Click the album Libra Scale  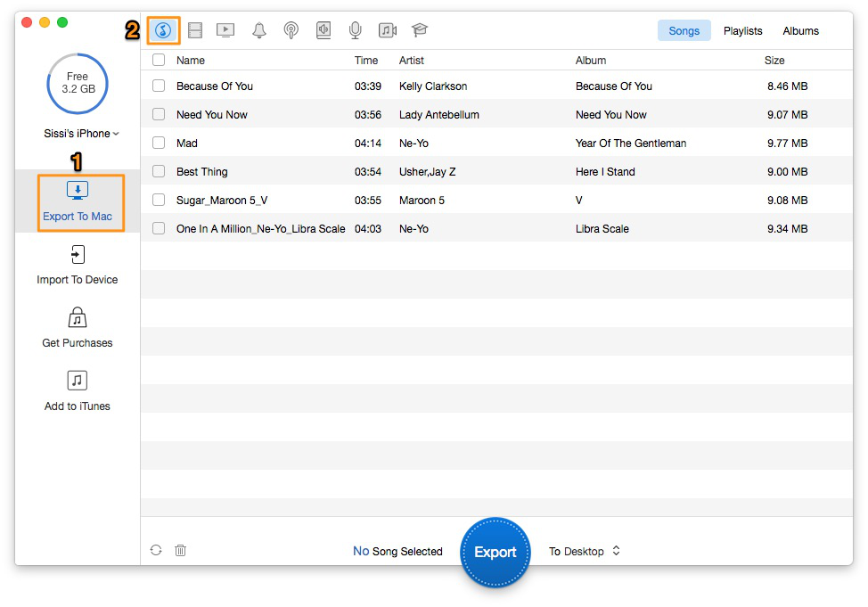pyautogui.click(x=602, y=229)
